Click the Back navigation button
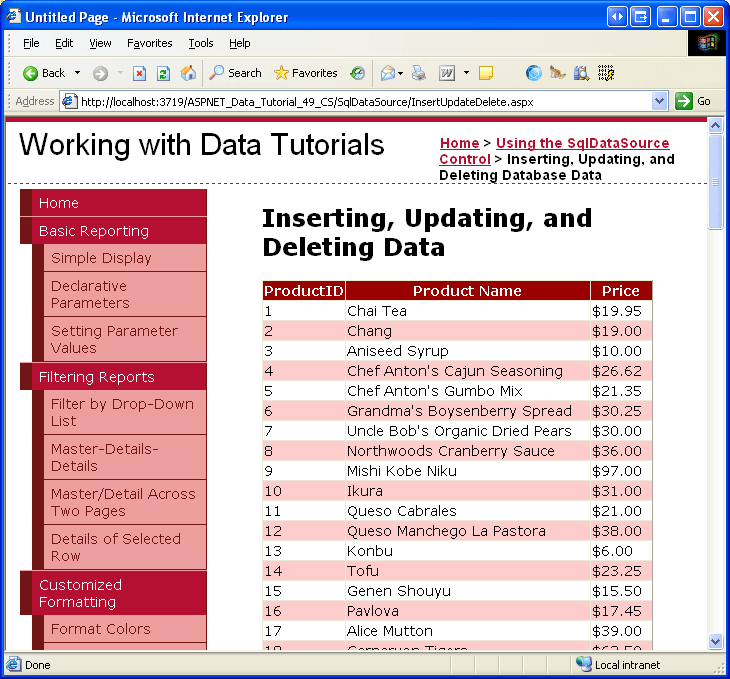The height and width of the screenshot is (679, 730). tap(44, 73)
